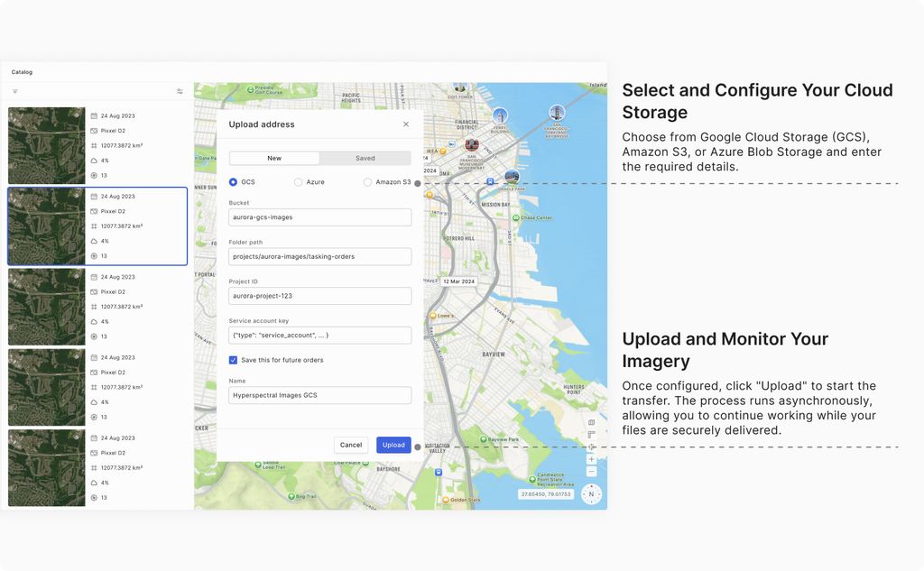Image resolution: width=924 pixels, height=571 pixels.
Task: Click the Service account key field
Action: (320, 336)
